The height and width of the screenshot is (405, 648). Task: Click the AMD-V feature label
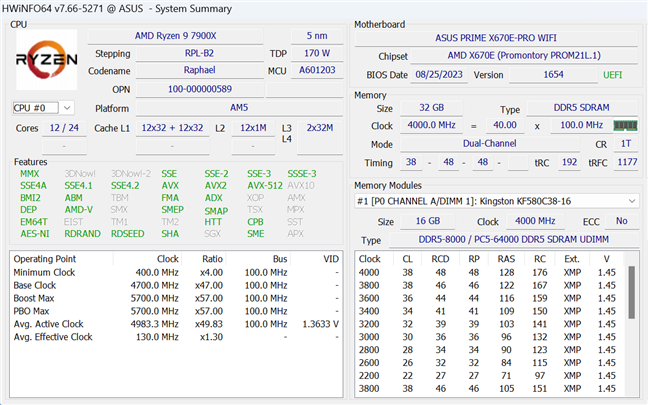79,210
